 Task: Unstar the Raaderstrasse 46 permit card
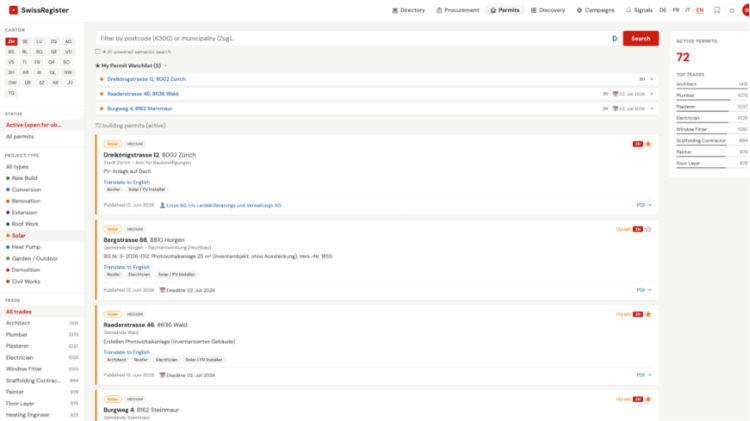coord(648,314)
